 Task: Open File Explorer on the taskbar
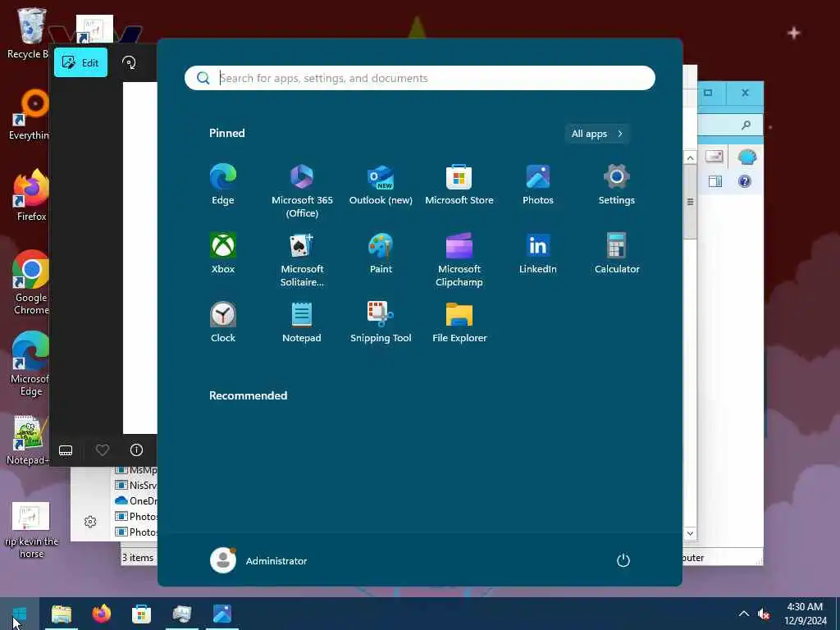[61, 614]
